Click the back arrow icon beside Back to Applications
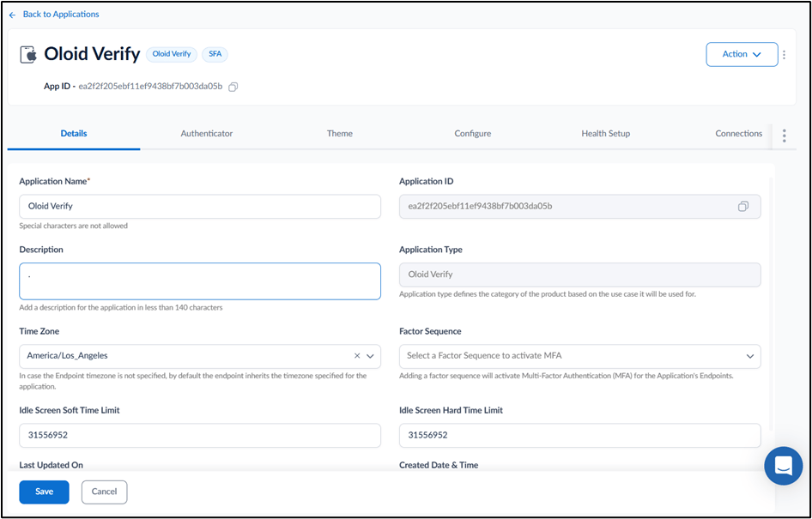This screenshot has width=812, height=519. click(x=12, y=15)
